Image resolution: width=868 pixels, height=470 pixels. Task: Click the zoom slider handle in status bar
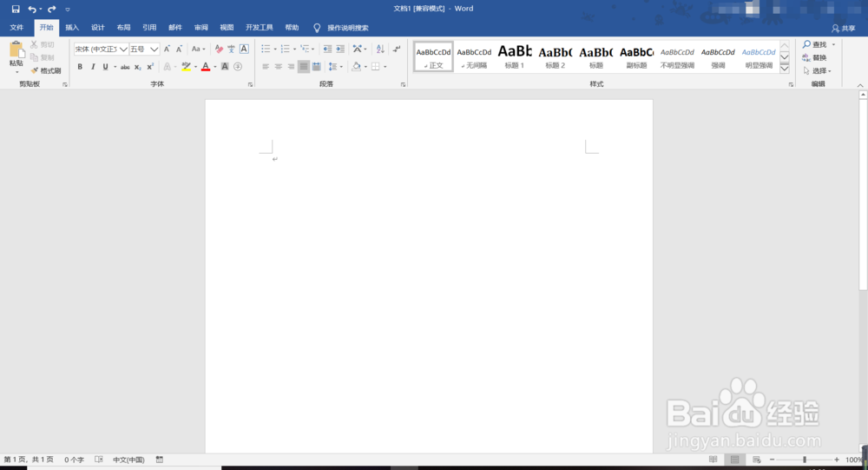tap(805, 460)
